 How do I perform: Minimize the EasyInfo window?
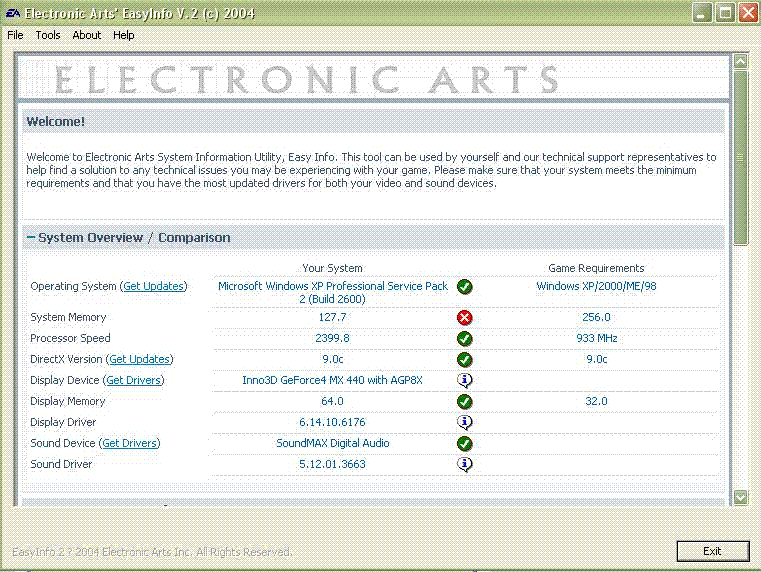(702, 13)
